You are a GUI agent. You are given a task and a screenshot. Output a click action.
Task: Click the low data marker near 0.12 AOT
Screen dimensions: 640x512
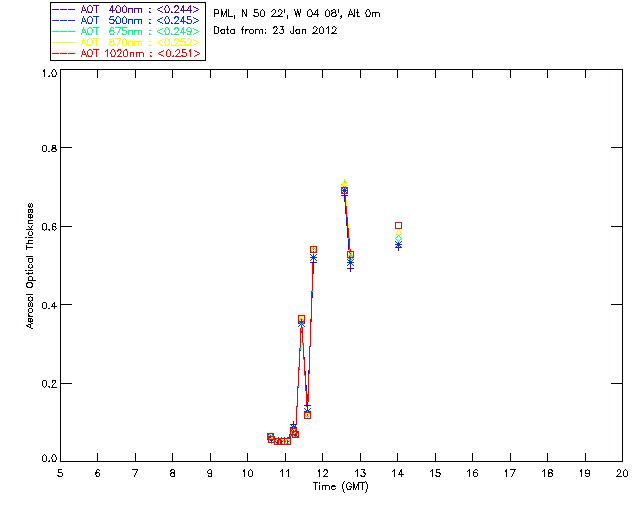click(308, 415)
